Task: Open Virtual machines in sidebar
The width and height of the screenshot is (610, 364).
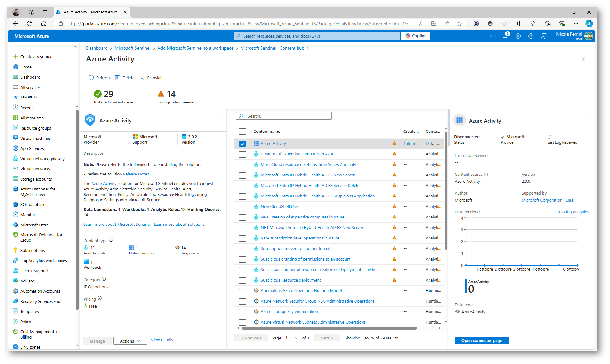Action: point(32,138)
